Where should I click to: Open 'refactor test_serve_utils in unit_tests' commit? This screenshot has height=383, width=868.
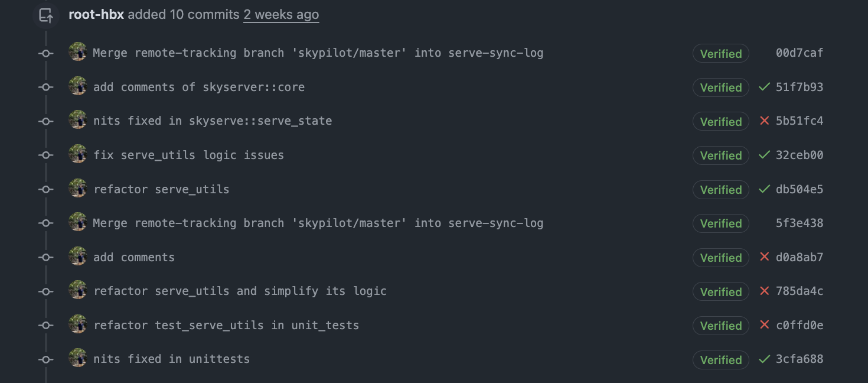[226, 326]
